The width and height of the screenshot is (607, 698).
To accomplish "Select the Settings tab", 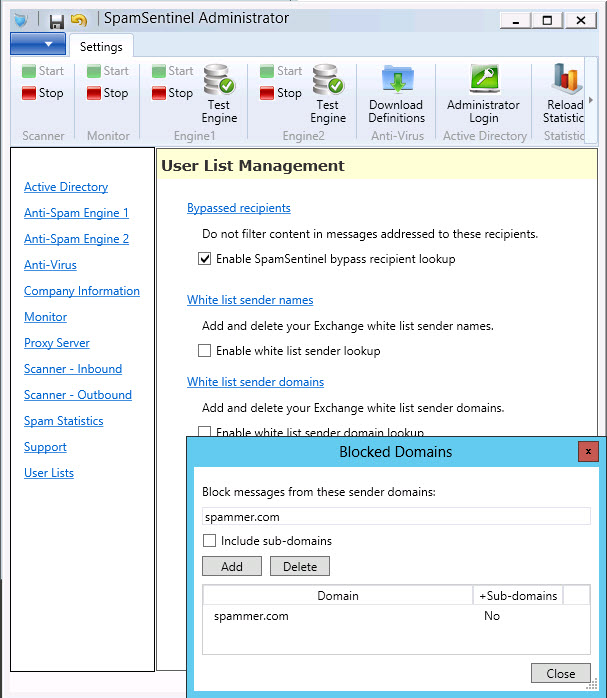I will [x=101, y=46].
